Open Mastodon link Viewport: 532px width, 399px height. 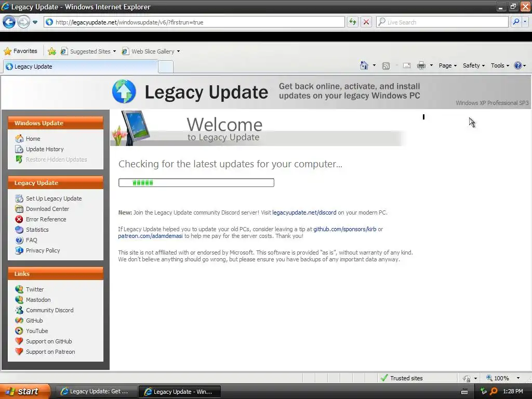(38, 300)
